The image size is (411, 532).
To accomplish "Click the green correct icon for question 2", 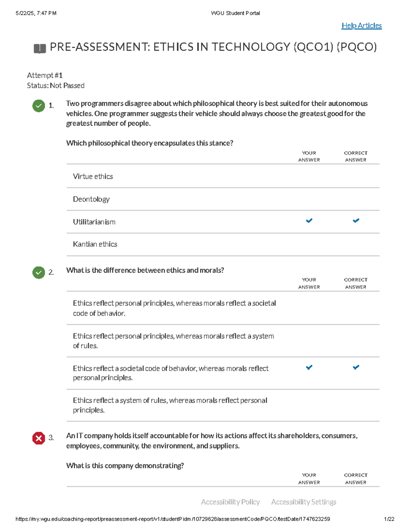I will (x=39, y=273).
